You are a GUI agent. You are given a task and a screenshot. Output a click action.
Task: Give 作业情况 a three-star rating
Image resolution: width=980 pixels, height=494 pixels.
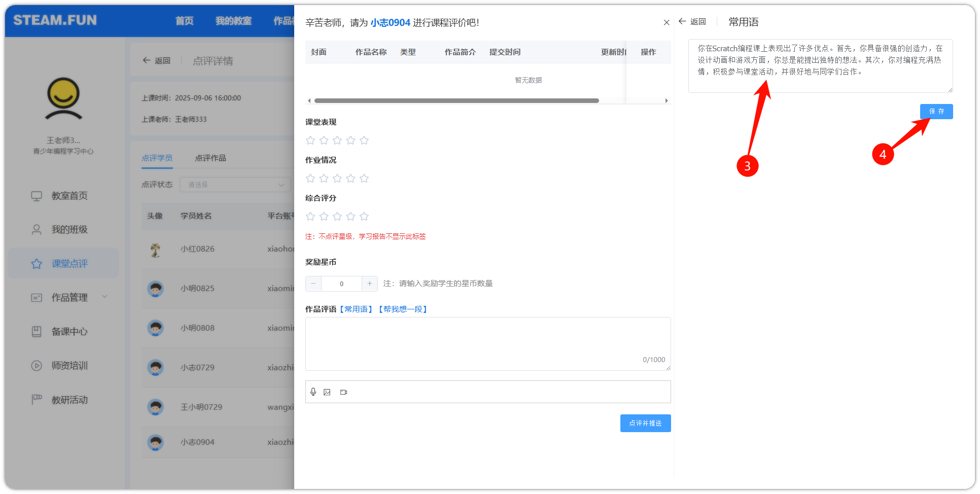(x=337, y=179)
